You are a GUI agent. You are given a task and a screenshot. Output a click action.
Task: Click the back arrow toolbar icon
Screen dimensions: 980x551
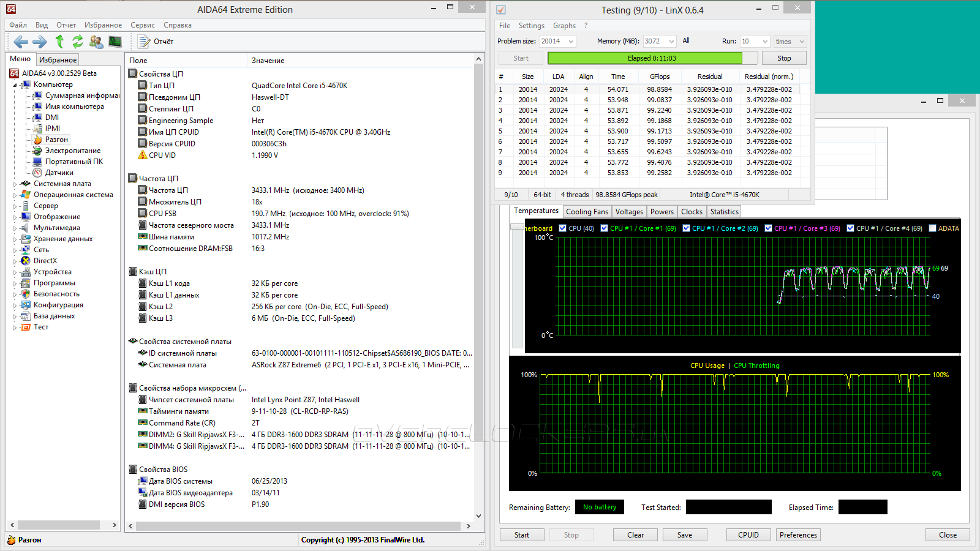21,42
